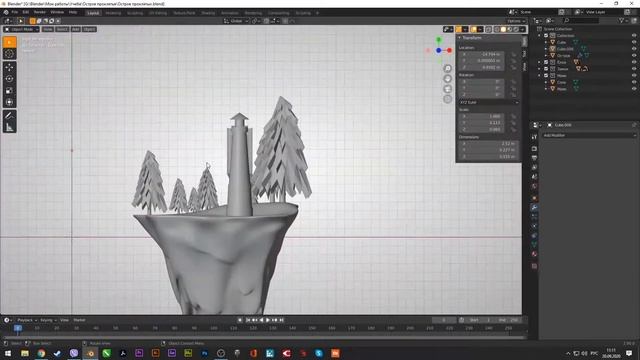Image resolution: width=640 pixels, height=360 pixels.
Task: Open the Edit menu
Action: point(26,12)
